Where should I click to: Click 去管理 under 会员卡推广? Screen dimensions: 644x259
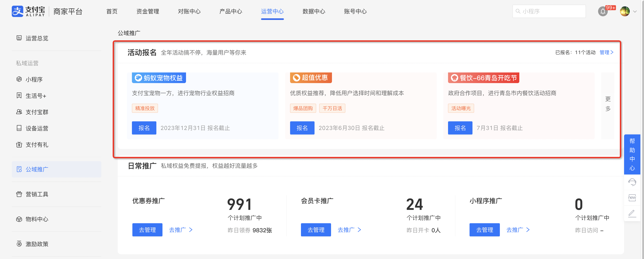point(316,230)
